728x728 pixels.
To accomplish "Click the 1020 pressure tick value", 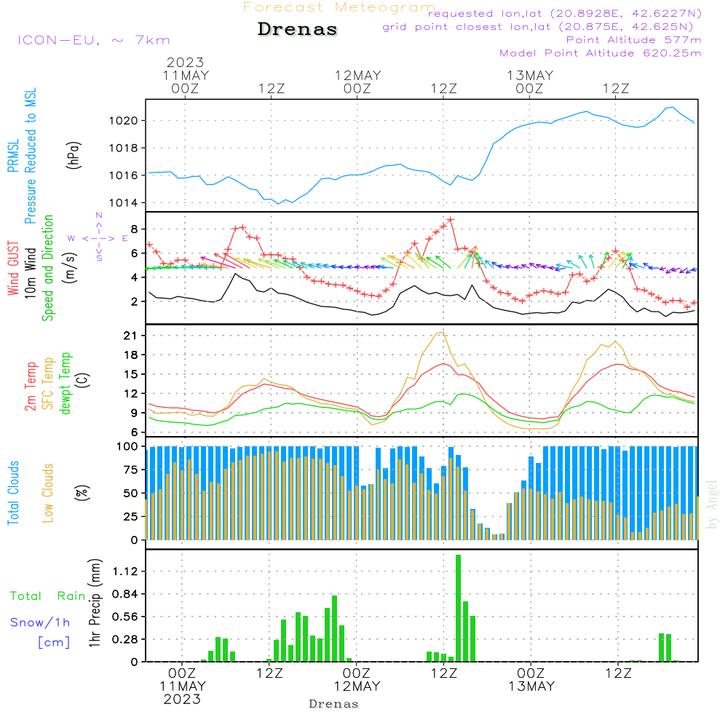I will pos(124,121).
